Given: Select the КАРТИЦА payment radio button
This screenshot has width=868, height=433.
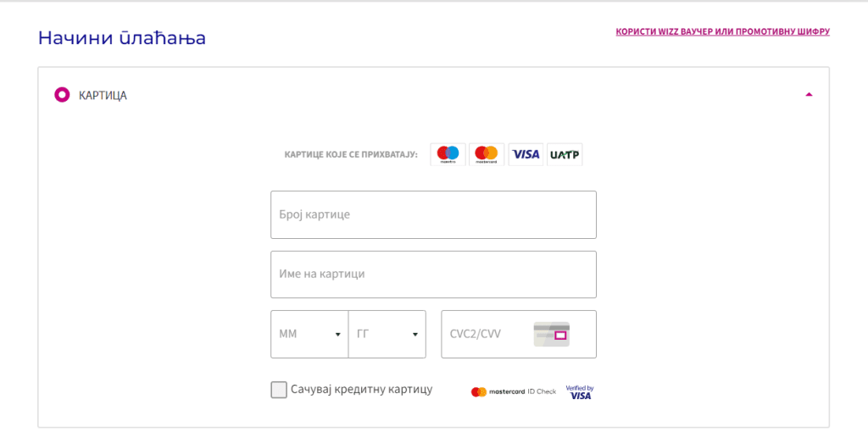Looking at the screenshot, I should click(62, 95).
